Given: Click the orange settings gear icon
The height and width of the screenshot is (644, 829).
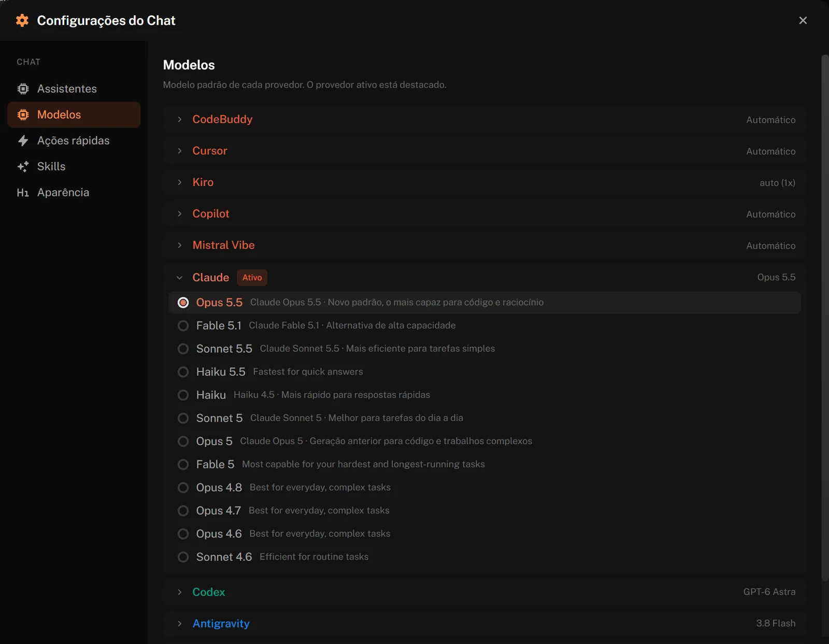Looking at the screenshot, I should pos(22,20).
